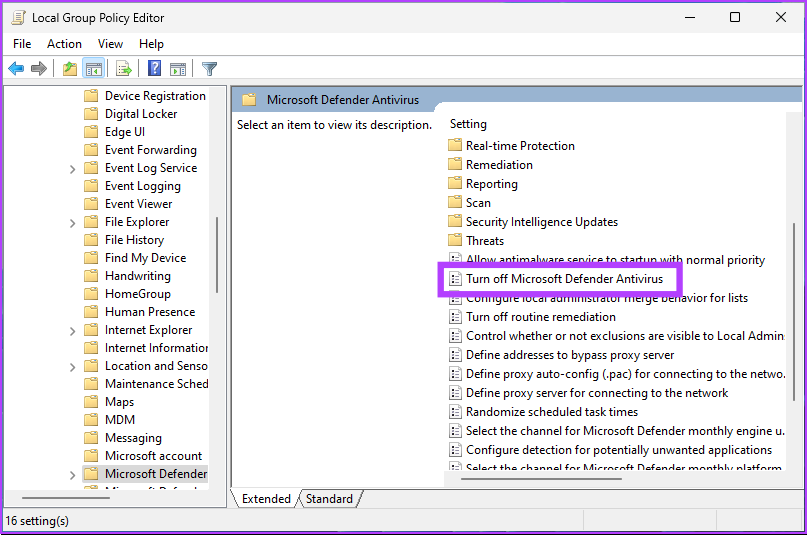Click the Back arrow toolbar button
The width and height of the screenshot is (807, 535).
(x=16, y=69)
